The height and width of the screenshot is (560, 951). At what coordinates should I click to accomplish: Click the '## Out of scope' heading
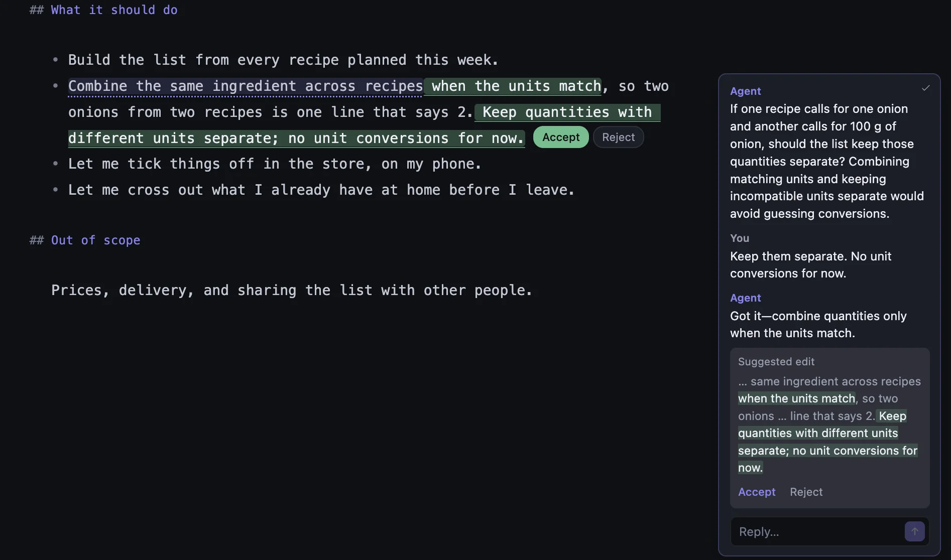[85, 240]
